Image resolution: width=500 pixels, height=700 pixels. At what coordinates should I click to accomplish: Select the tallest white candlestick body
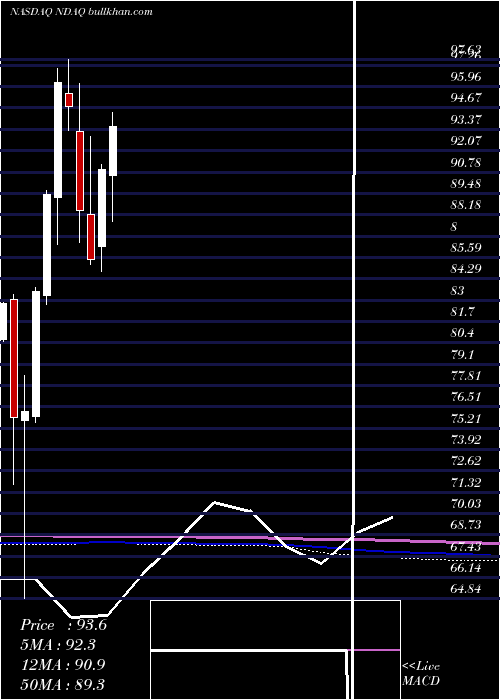pos(36,354)
